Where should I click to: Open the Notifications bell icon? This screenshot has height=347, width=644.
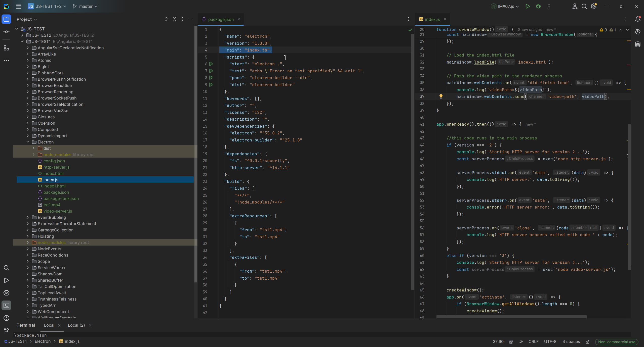coord(638,19)
